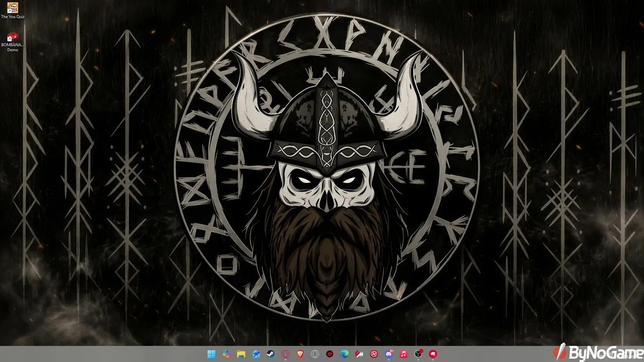Open the red fist client icon

pyautogui.click(x=433, y=354)
